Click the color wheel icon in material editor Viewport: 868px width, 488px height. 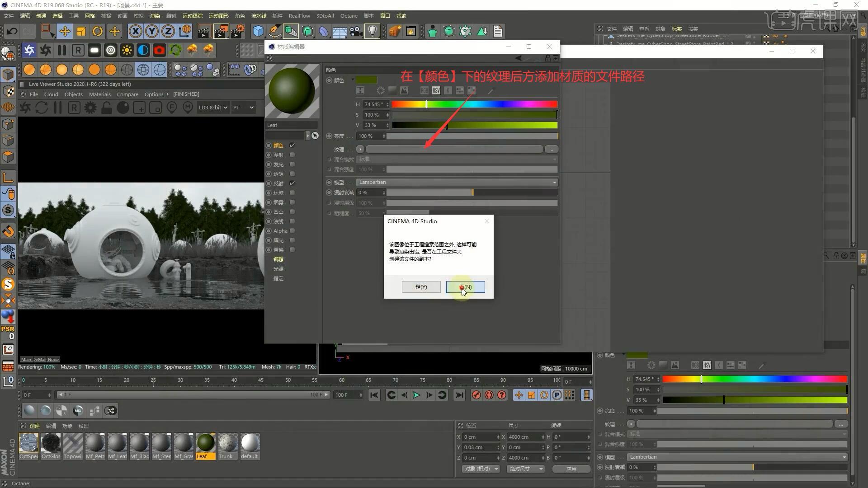[x=381, y=90]
